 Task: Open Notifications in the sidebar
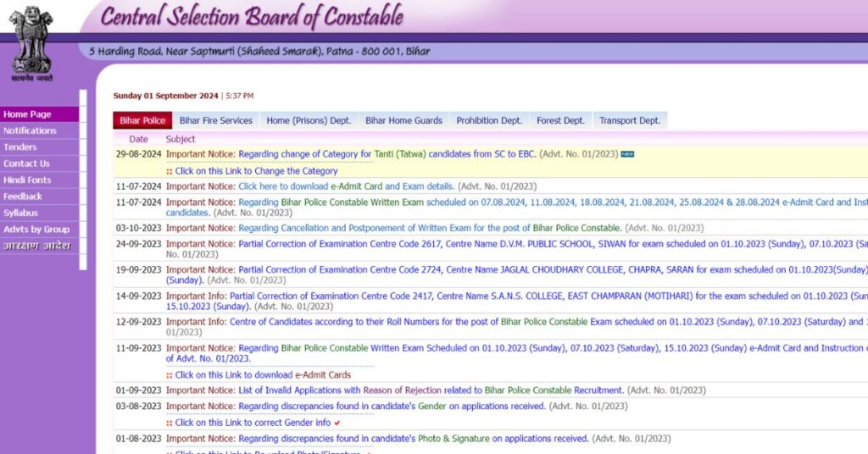click(x=39, y=131)
